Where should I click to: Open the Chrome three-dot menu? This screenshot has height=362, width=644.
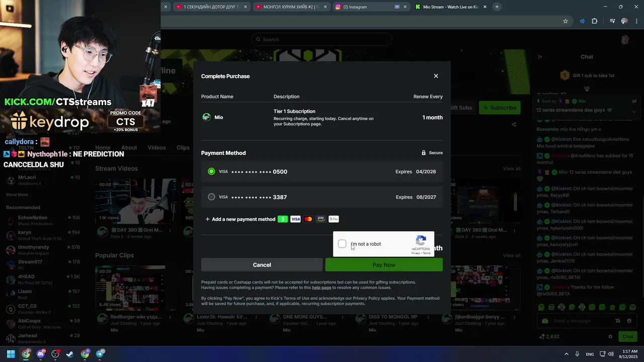[636, 21]
